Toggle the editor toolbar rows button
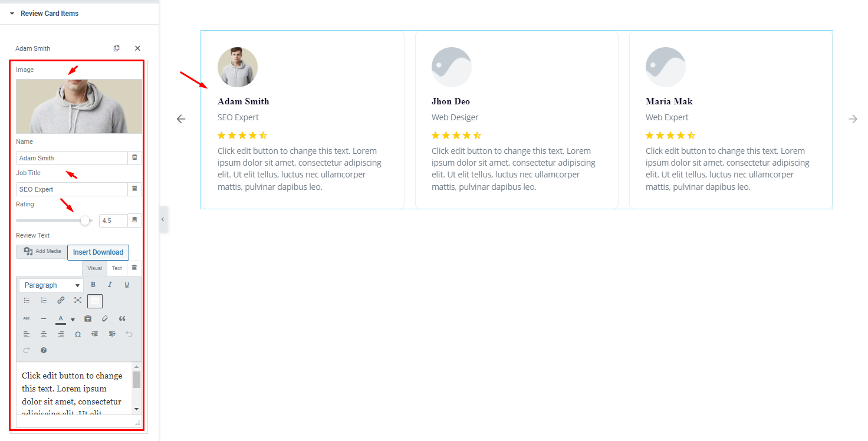This screenshot has width=868, height=441. coord(95,301)
